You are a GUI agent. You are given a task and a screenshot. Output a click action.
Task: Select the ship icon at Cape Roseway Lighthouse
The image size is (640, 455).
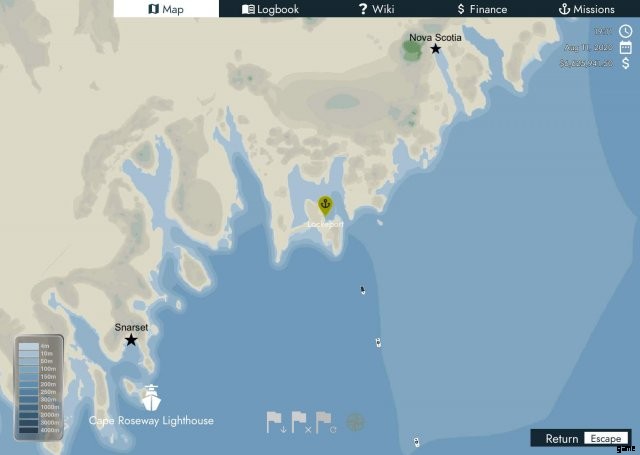coord(151,397)
